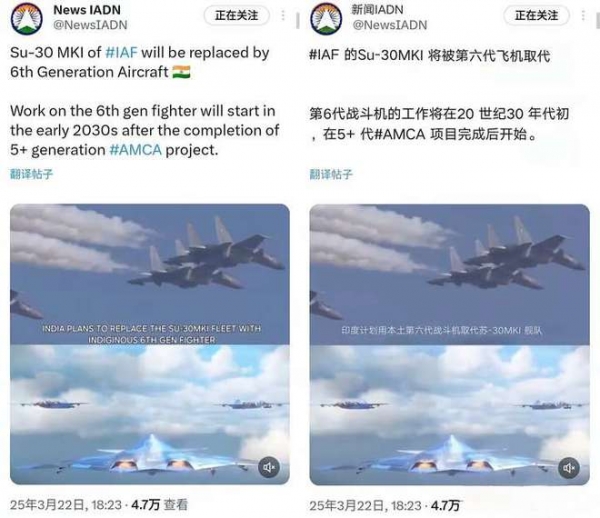Open the @NewsIADN handle on right post

(390, 25)
